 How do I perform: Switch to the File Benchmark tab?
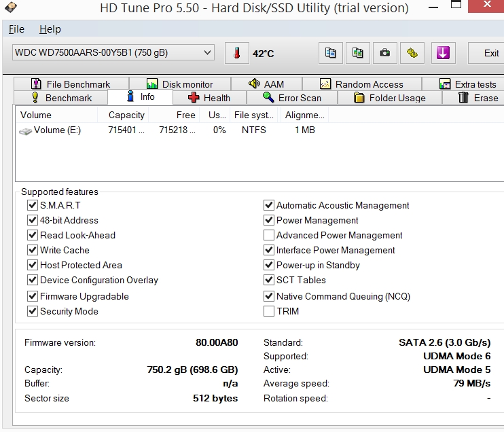pos(71,84)
